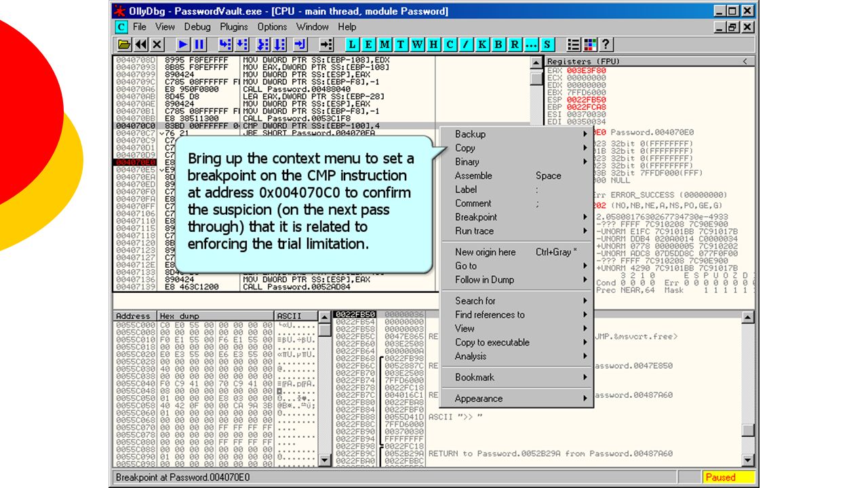
Task: Click the Restart program rewind icon
Action: (141, 45)
